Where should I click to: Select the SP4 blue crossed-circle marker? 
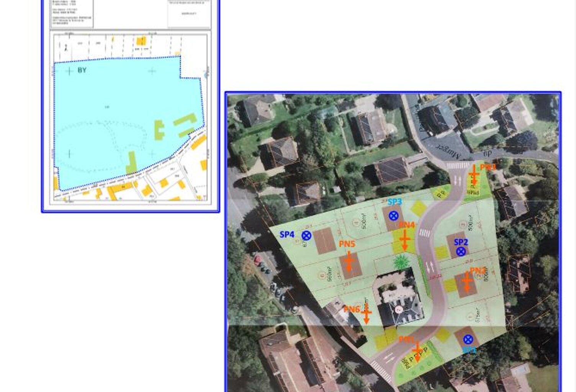click(306, 235)
